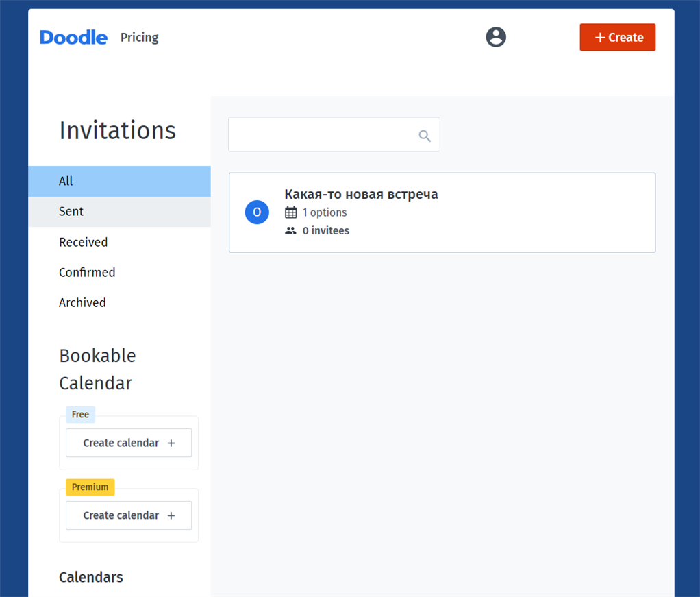Click the magnifier search icon

[x=425, y=136]
